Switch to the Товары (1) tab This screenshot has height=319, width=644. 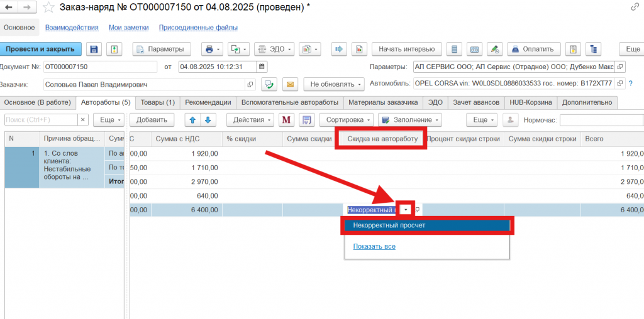click(x=157, y=102)
